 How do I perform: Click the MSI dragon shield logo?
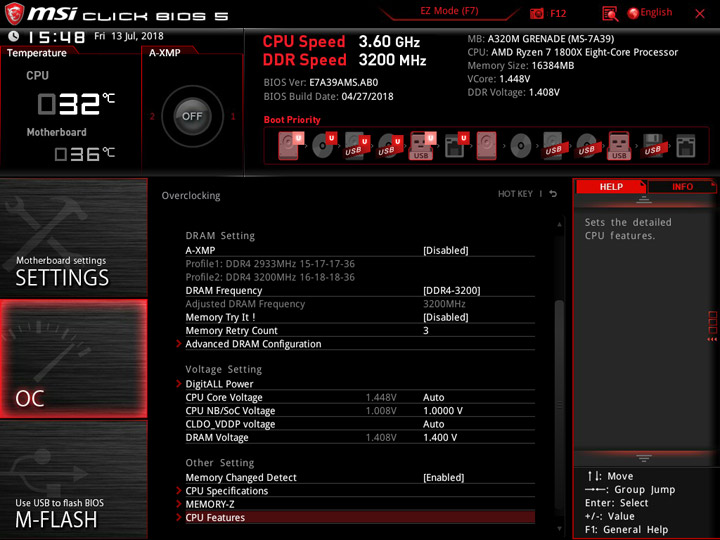pos(14,13)
